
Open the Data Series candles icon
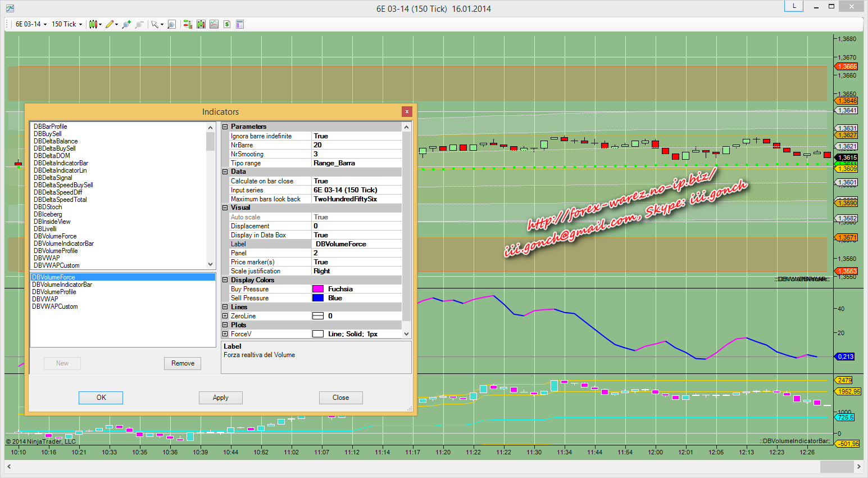coord(201,24)
